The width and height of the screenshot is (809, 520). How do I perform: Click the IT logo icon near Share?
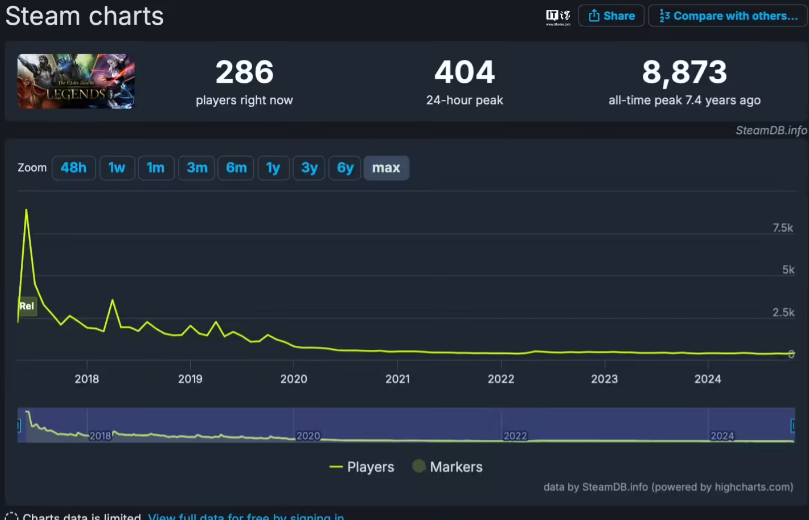coord(558,17)
